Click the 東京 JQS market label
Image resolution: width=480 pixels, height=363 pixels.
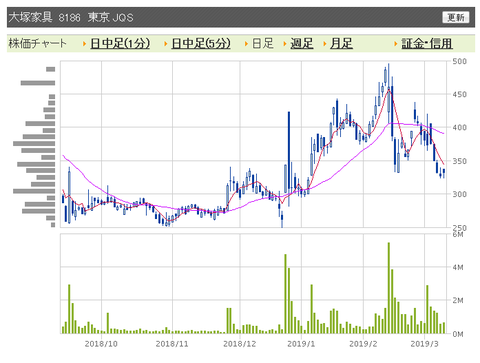[x=110, y=17]
